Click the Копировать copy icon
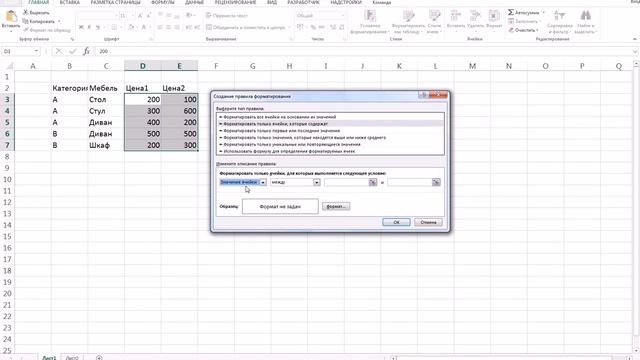The width and height of the screenshot is (640, 360). (x=25, y=21)
